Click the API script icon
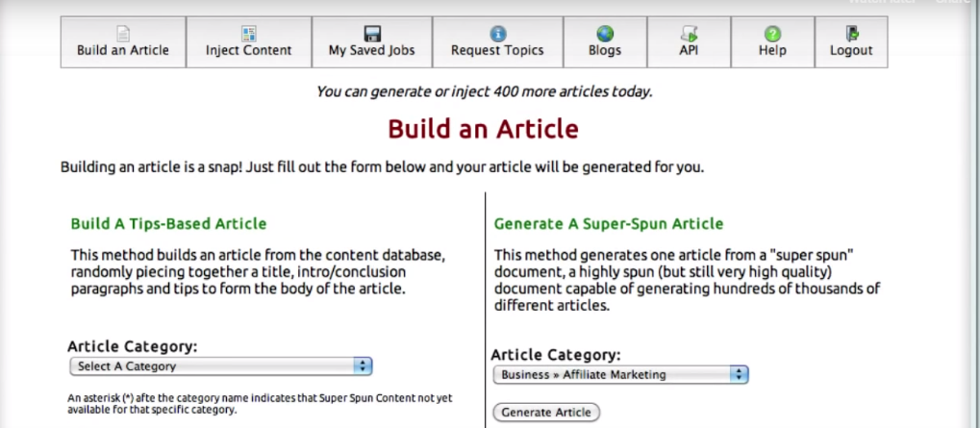This screenshot has width=980, height=428. click(689, 34)
